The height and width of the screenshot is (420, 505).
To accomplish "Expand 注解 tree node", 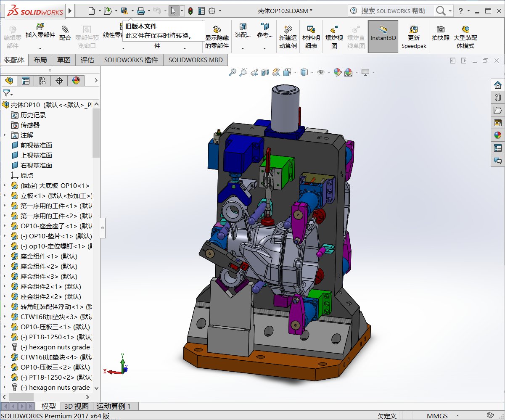I will (x=5, y=135).
